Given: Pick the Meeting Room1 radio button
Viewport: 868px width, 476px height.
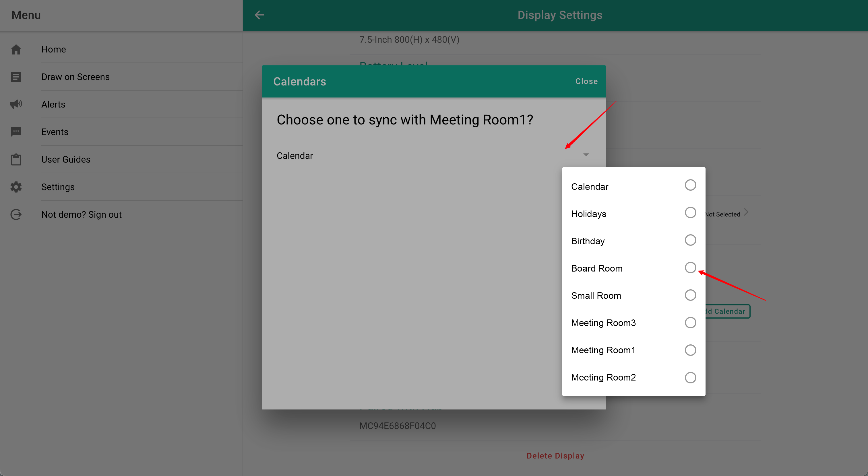Looking at the screenshot, I should (x=690, y=350).
